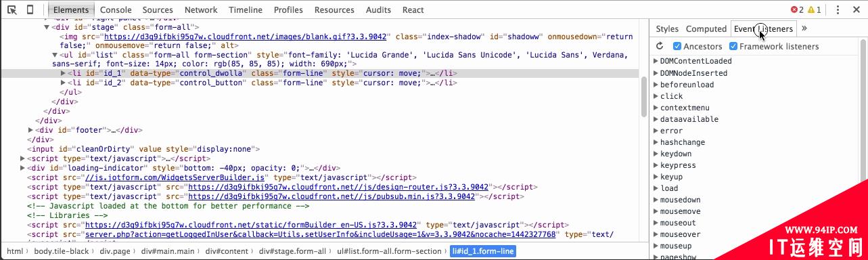Switch to the Console tab
This screenshot has width=868, height=260.
point(116,9)
